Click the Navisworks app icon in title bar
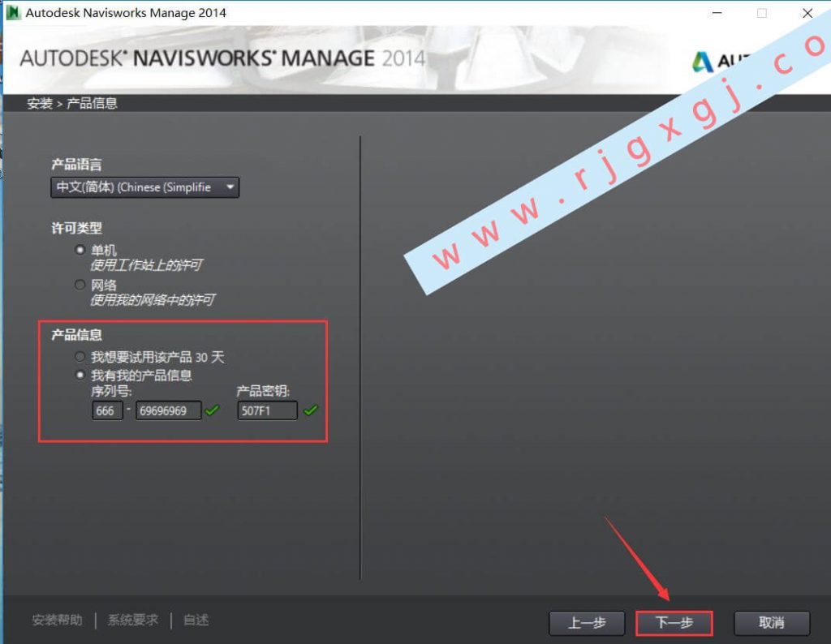This screenshot has width=831, height=644. (13, 13)
